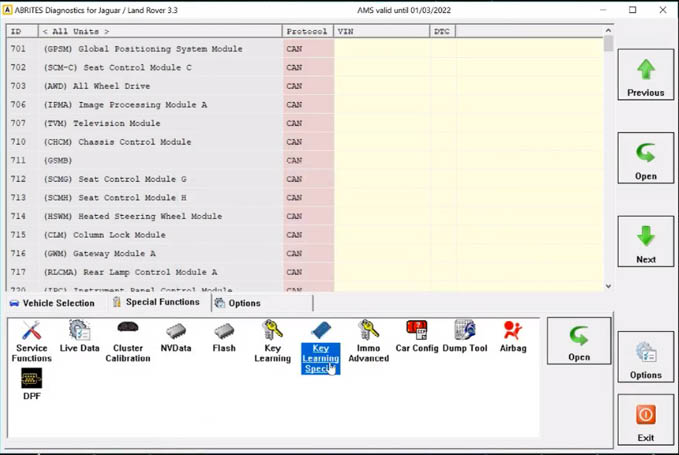Open the DPF function
The width and height of the screenshot is (679, 455).
31,382
